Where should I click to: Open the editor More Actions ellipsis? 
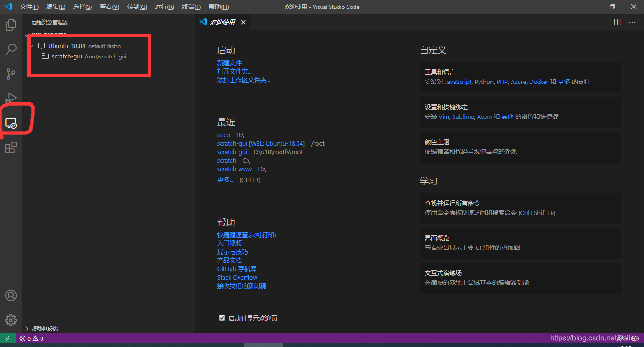pyautogui.click(x=632, y=22)
